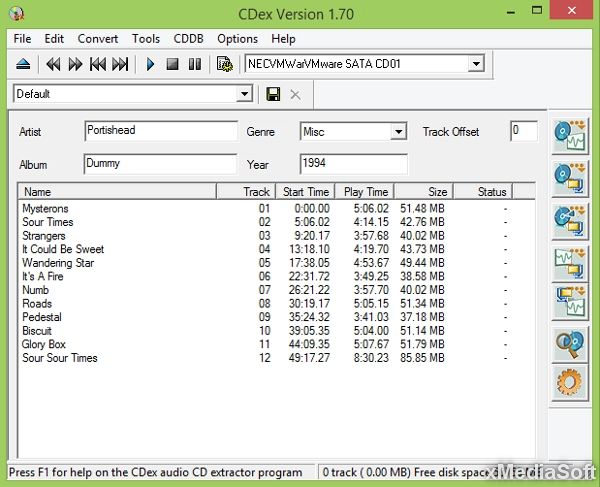This screenshot has width=600, height=487.
Task: Click the Album field containing Dummy
Action: pyautogui.click(x=160, y=164)
